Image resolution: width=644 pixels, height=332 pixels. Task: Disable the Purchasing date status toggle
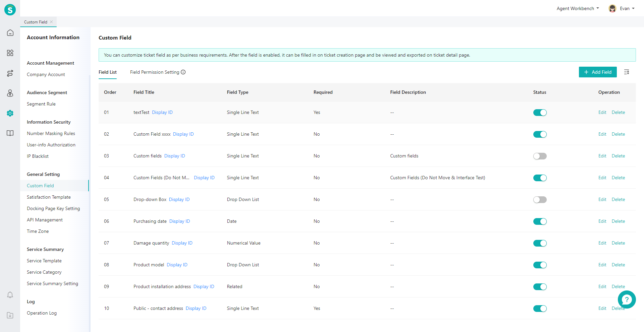(540, 221)
